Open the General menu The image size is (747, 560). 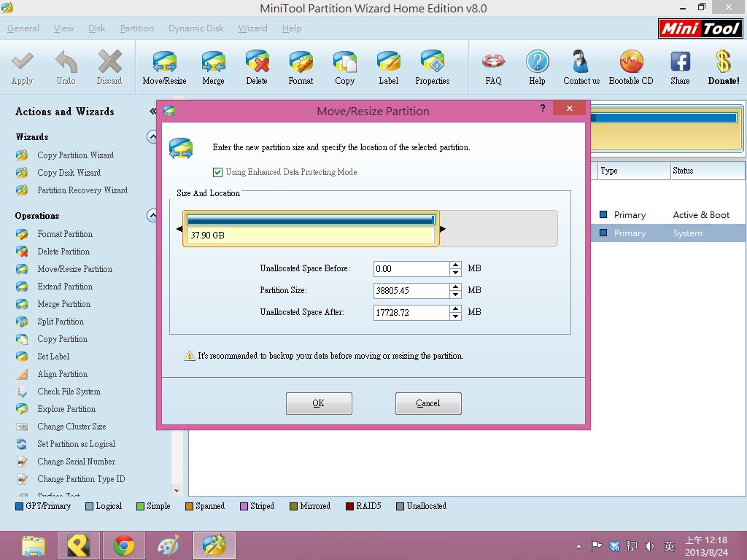click(x=23, y=28)
